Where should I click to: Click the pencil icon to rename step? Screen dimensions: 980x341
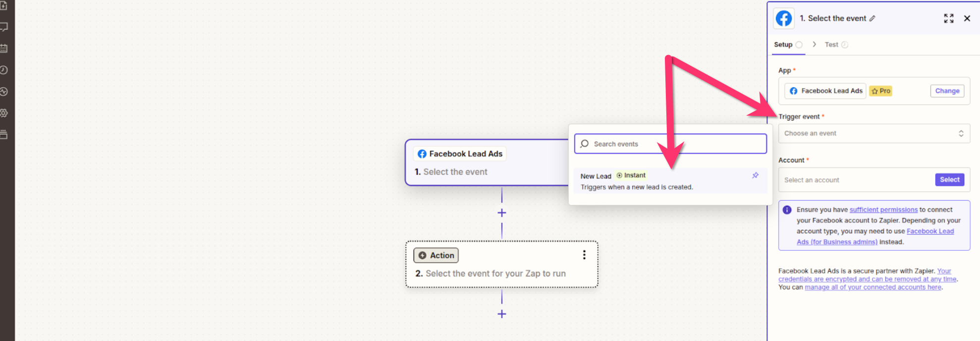pos(872,18)
